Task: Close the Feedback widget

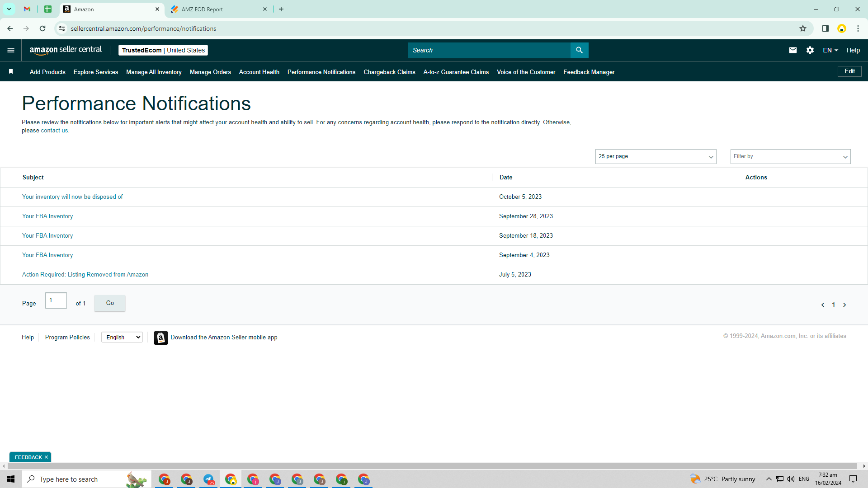Action: (x=46, y=457)
